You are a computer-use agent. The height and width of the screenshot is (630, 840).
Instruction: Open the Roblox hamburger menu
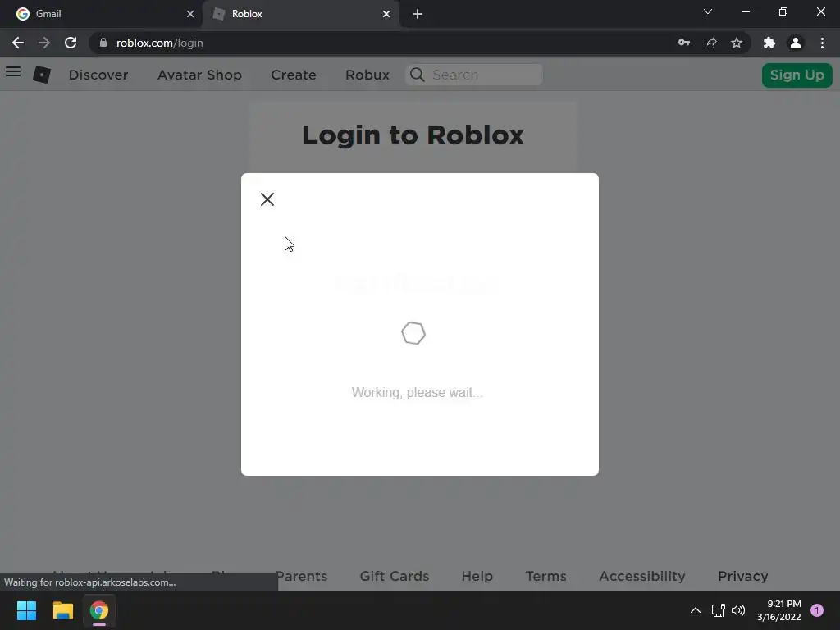pyautogui.click(x=13, y=72)
